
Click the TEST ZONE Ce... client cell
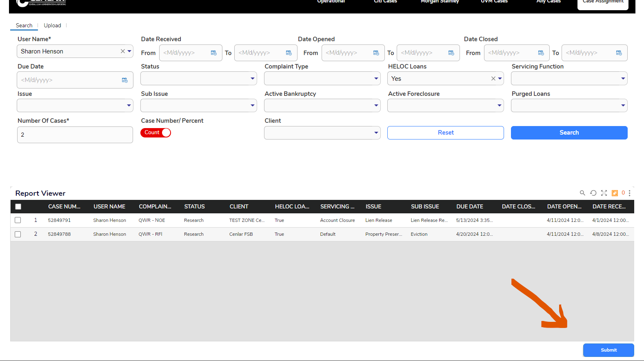[247, 220]
